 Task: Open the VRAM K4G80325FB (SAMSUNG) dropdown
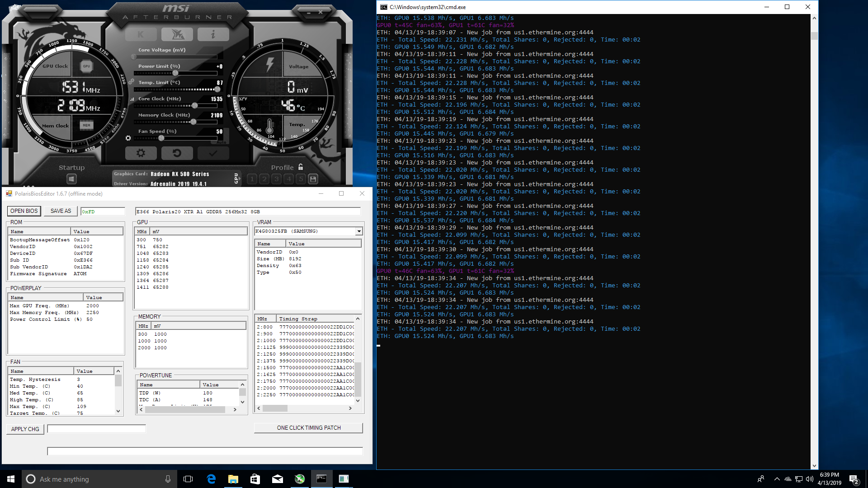359,231
